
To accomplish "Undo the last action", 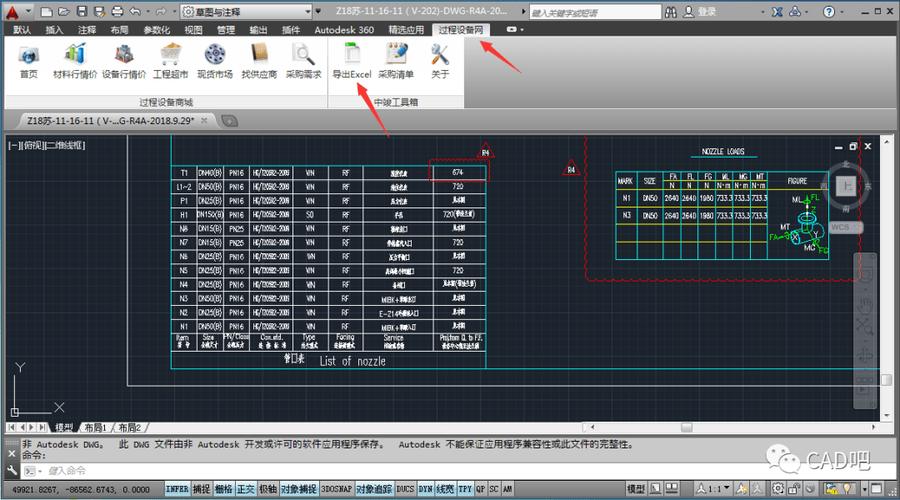I will pos(135,11).
